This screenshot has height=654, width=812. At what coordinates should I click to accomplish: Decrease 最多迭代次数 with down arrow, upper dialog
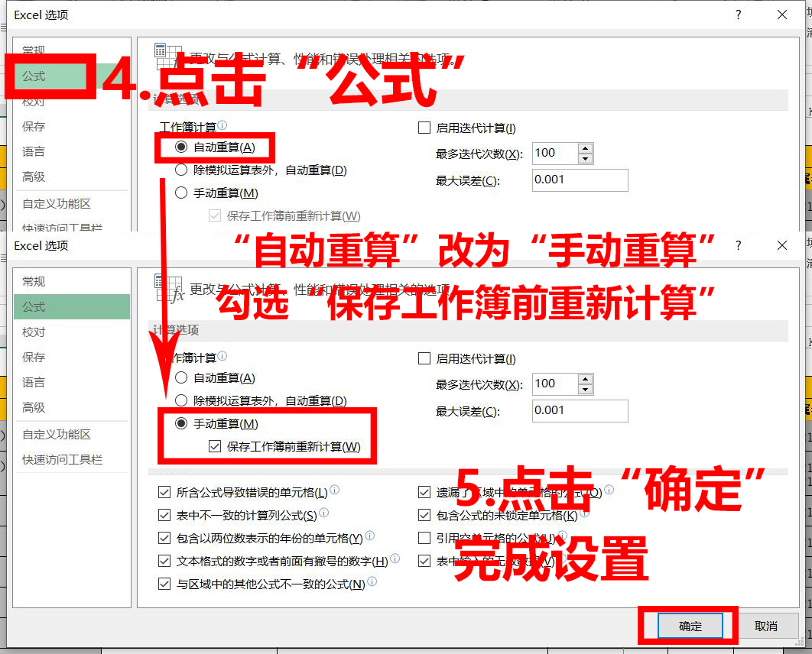tap(585, 159)
